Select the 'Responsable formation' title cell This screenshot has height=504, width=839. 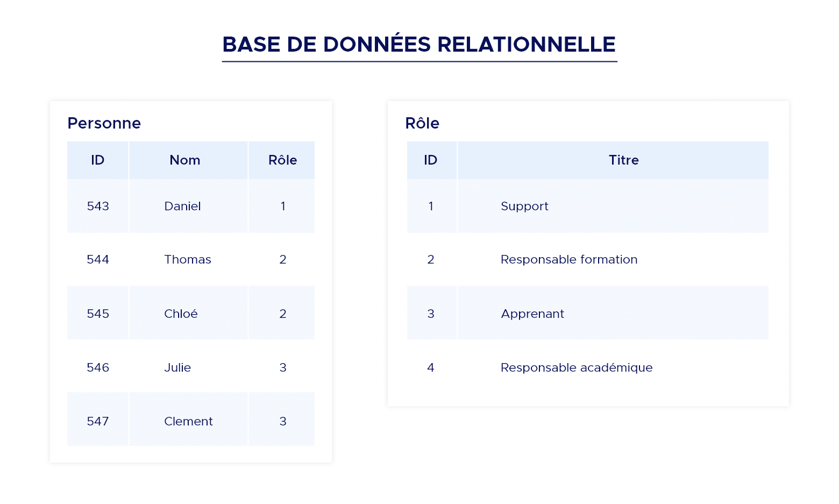[569, 260]
